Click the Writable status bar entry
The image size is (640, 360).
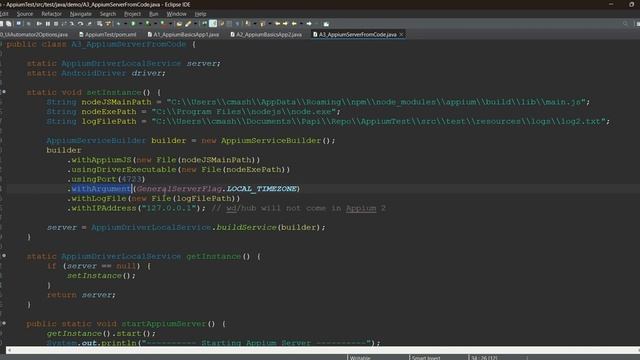[x=360, y=358]
